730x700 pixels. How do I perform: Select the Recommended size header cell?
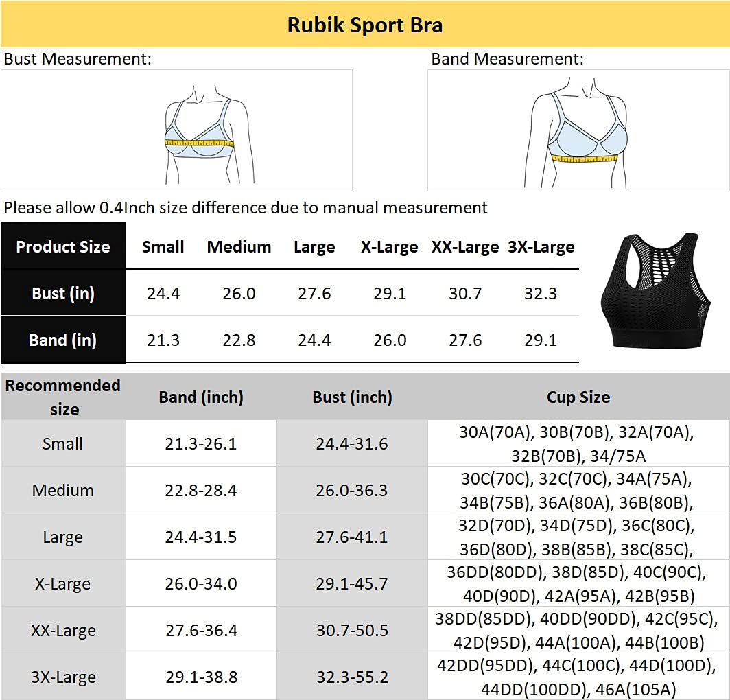click(x=63, y=397)
